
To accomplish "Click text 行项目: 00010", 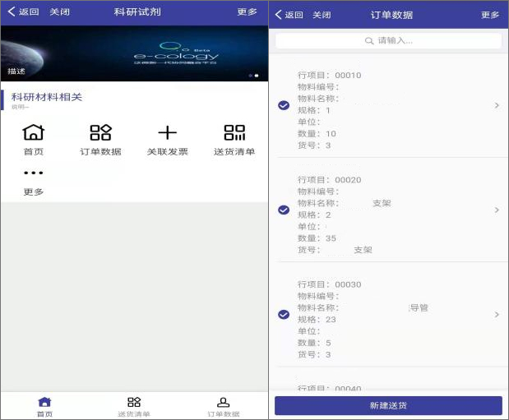I will pos(330,76).
